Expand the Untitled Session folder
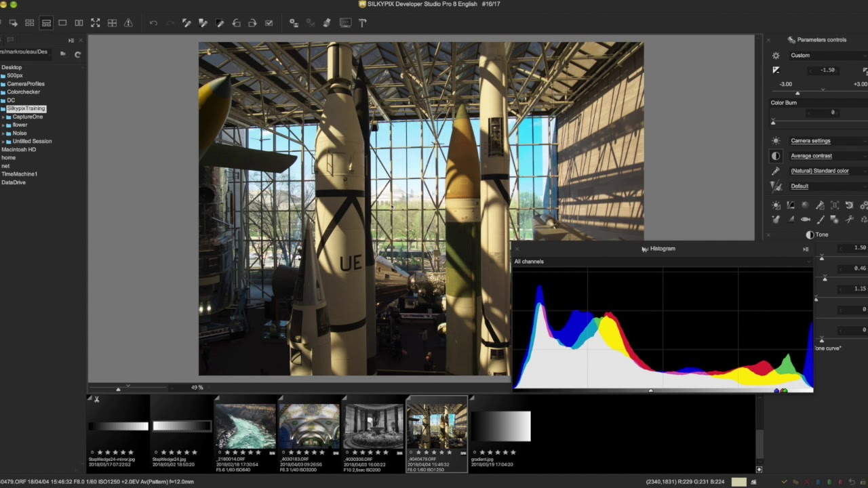The height and width of the screenshot is (488, 868). pos(4,141)
